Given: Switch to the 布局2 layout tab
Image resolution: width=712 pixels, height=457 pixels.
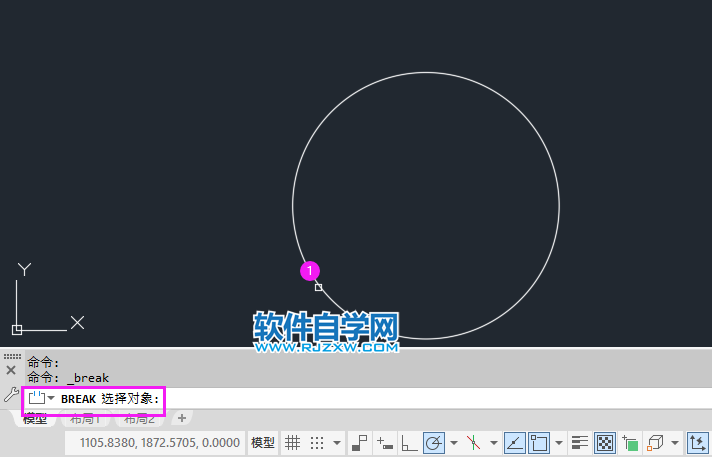Looking at the screenshot, I should (140, 418).
